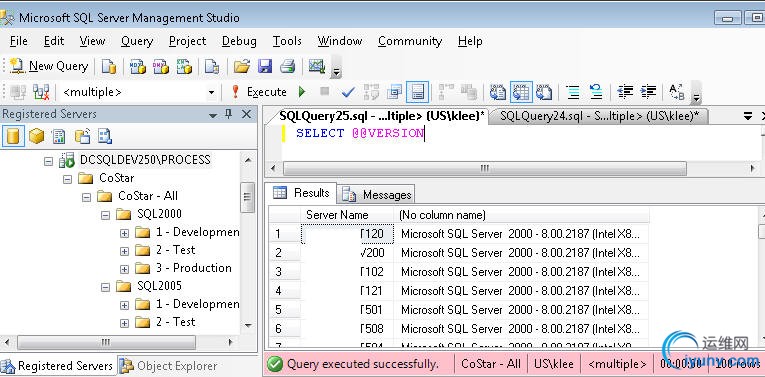Screen dimensions: 765x377
Task: Click the New Query button
Action: pyautogui.click(x=49, y=66)
